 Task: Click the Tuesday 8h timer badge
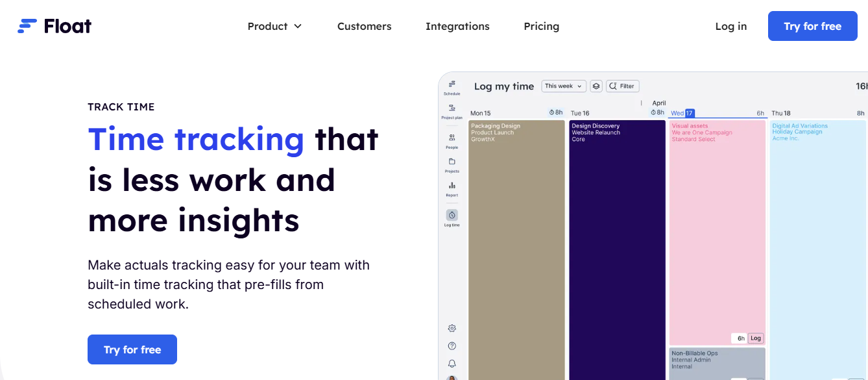[657, 112]
